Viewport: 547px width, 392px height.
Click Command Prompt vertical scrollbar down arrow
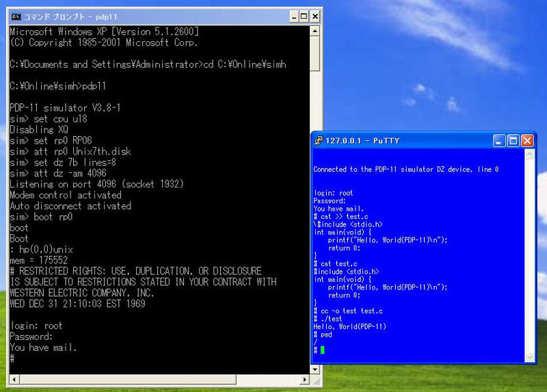click(315, 369)
